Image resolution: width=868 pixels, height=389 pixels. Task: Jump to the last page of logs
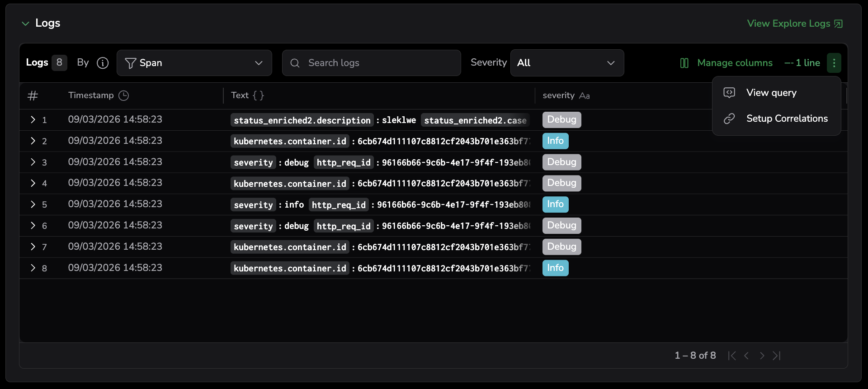click(777, 356)
